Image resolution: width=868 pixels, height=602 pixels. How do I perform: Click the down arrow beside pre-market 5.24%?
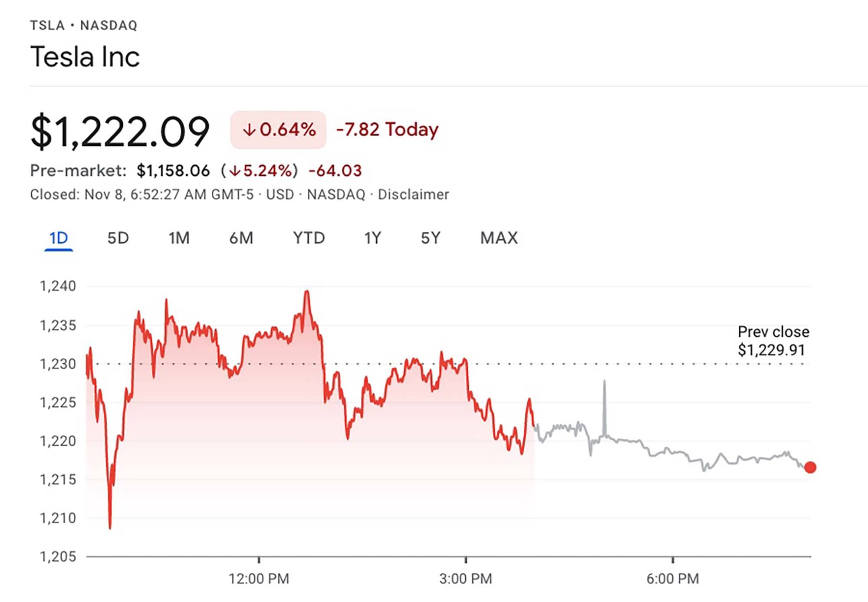tap(235, 171)
